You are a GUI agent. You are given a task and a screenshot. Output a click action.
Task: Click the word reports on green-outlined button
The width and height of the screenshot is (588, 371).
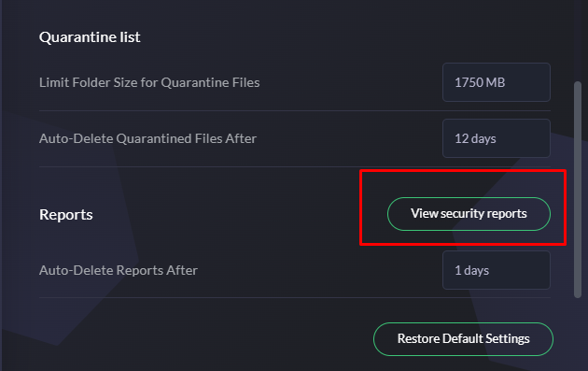507,214
